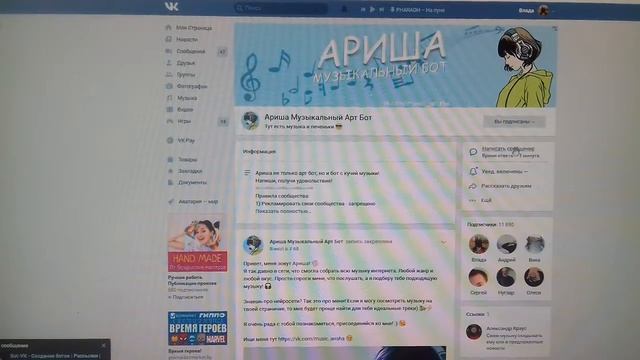Click the camera icon beside Фотографии
This screenshot has width=640, height=360.
point(169,86)
